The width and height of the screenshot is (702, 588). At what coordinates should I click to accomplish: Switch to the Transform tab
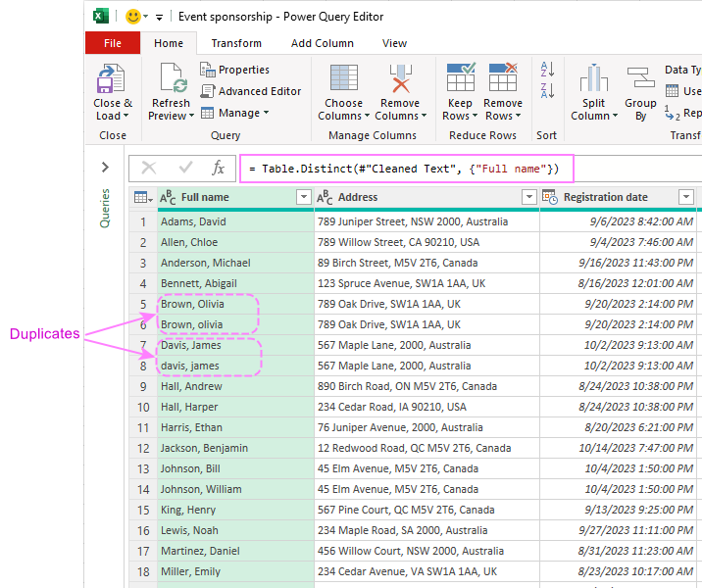click(x=236, y=43)
